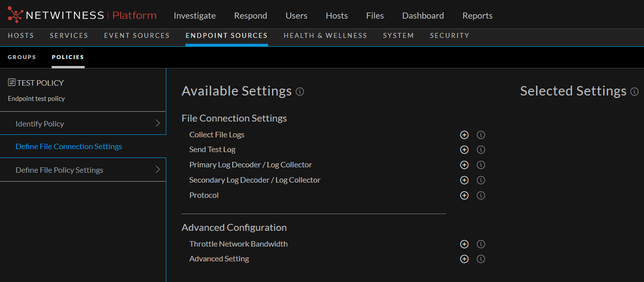Open the Reports menu
Viewport: 644px width, 282px height.
point(477,16)
